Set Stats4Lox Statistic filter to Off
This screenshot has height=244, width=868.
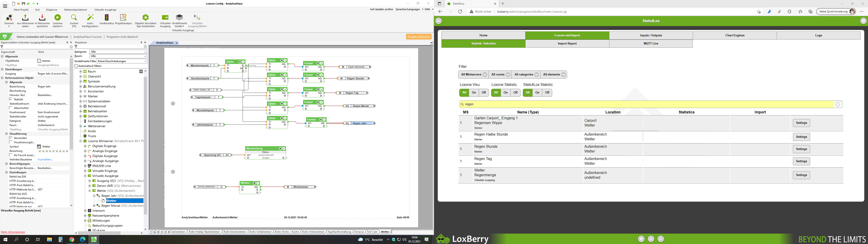pos(547,93)
